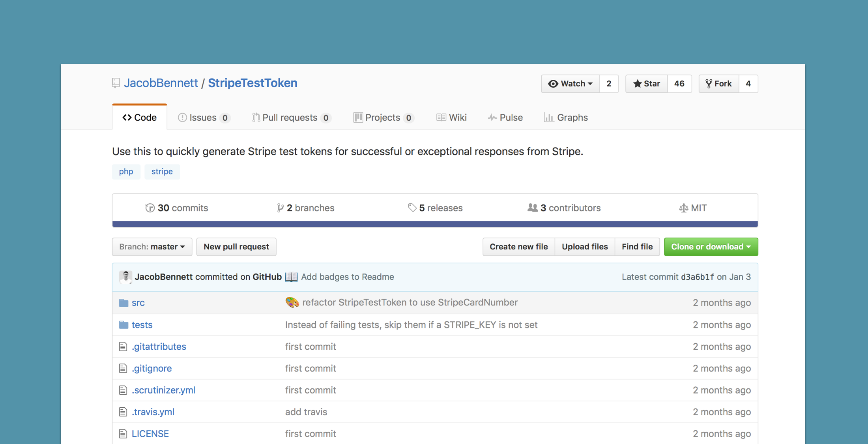Open the 3 contributors link
Screen dimensions: 868x444
[564, 208]
